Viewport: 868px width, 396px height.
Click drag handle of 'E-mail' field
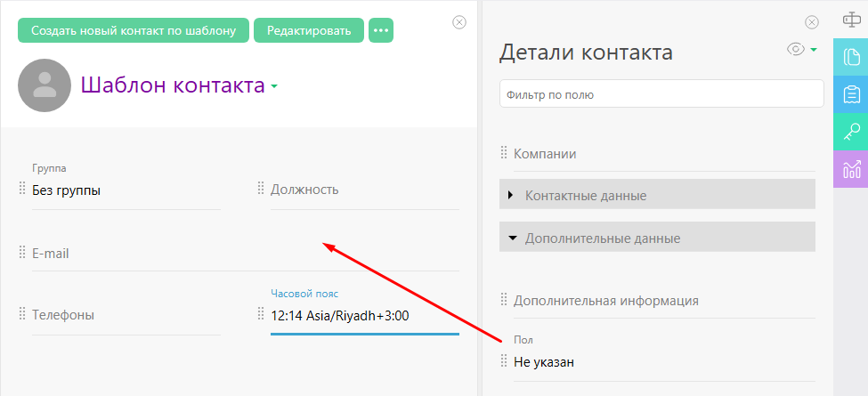22,253
